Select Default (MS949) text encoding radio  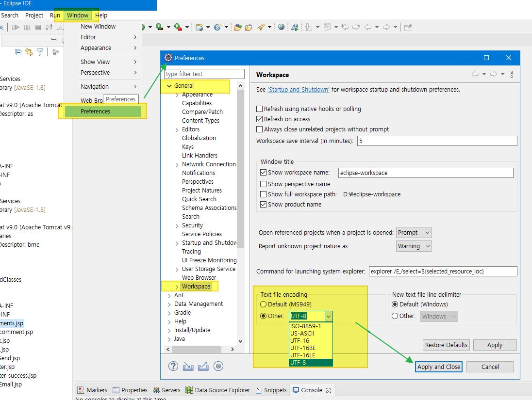[x=263, y=304]
